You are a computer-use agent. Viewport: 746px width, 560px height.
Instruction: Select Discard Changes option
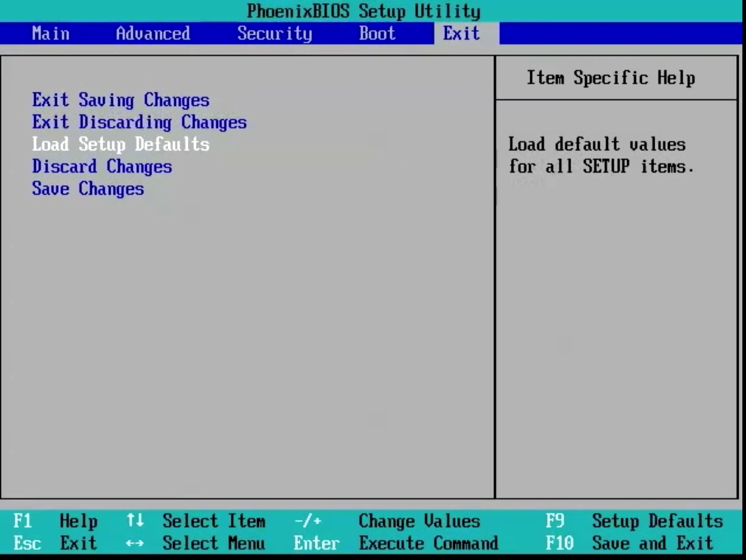(x=102, y=166)
